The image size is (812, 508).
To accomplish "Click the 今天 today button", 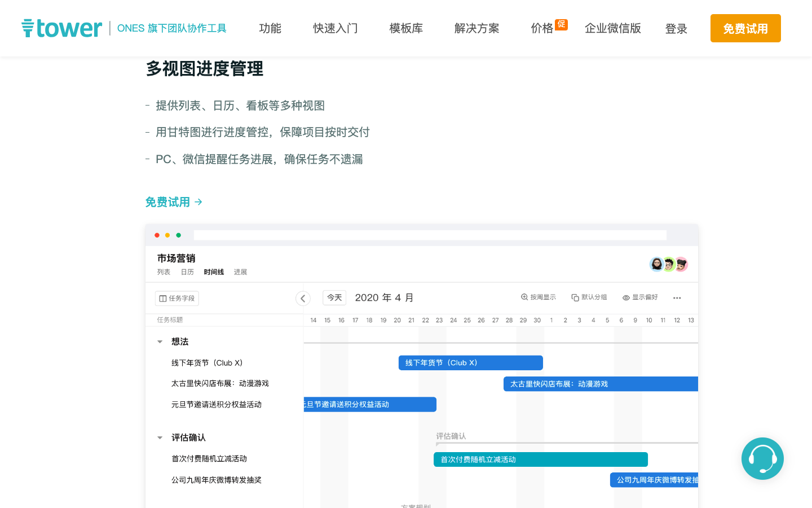I will (334, 297).
